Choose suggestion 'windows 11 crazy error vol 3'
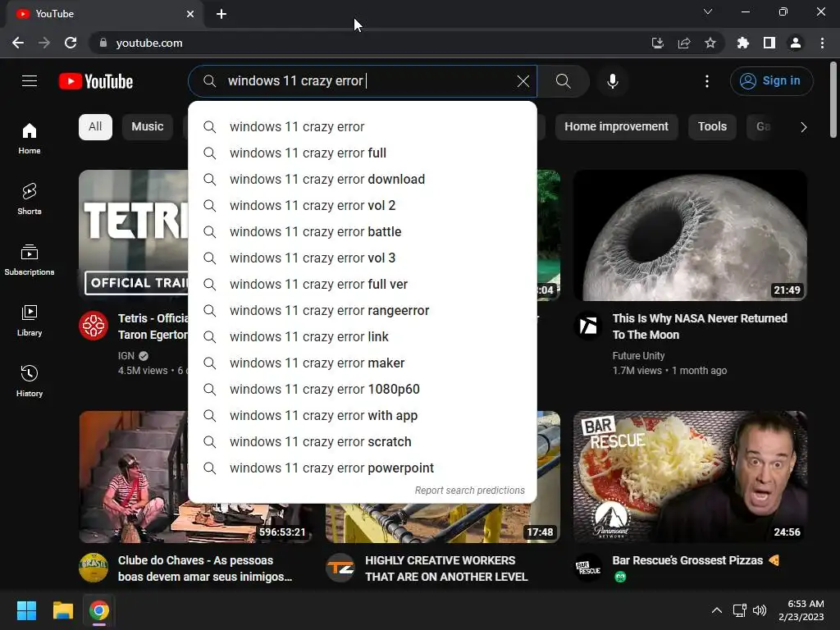840x630 pixels. [x=362, y=258]
